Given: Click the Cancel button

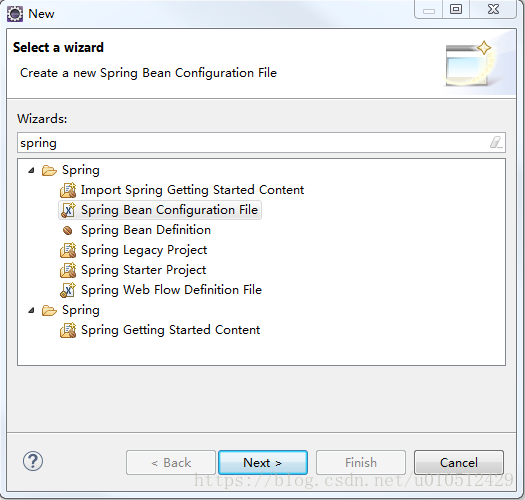Looking at the screenshot, I should pos(459,462).
